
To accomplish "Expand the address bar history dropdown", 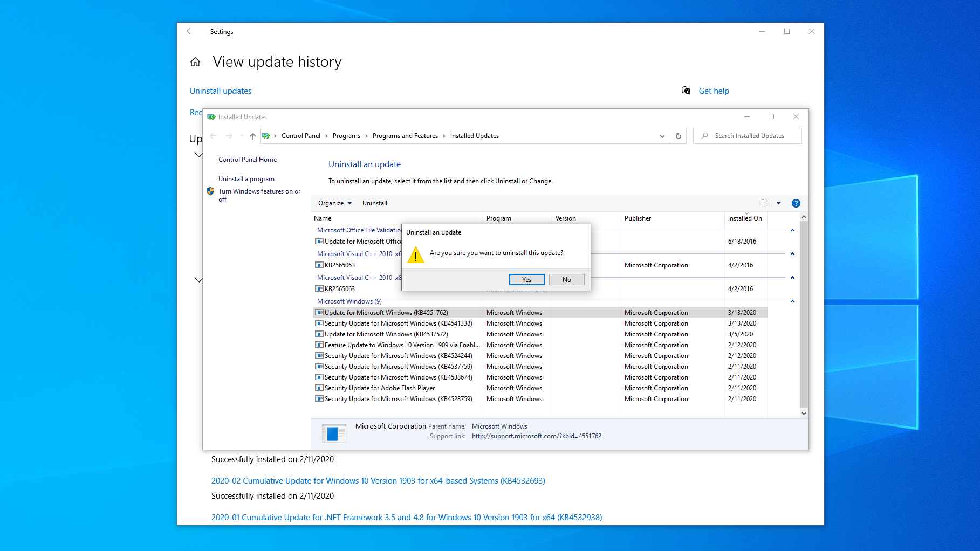I will [662, 136].
